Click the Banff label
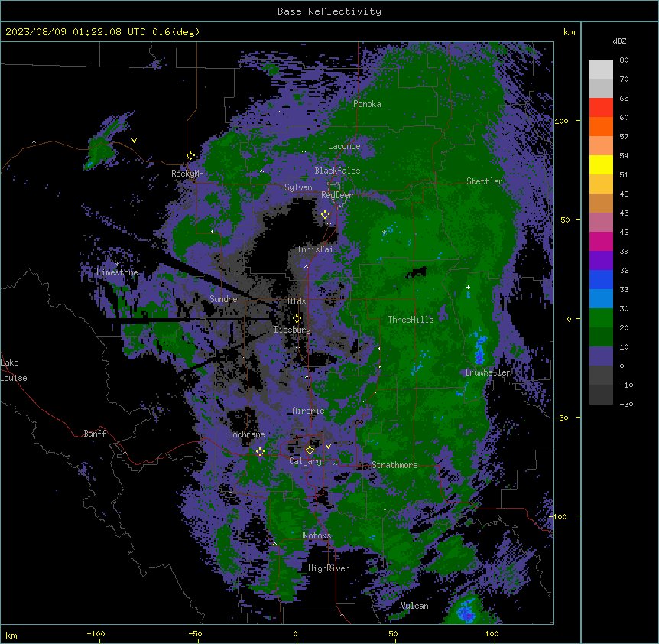659x644 pixels. click(95, 434)
